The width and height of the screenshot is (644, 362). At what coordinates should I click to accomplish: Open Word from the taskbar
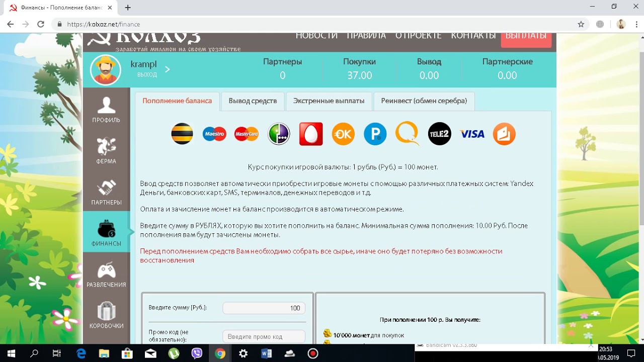pos(266,353)
